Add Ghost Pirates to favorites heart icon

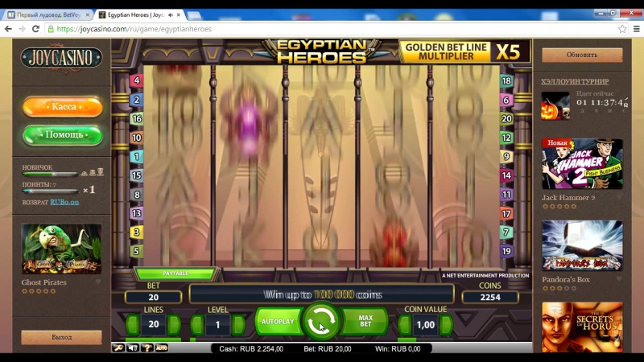click(98, 282)
